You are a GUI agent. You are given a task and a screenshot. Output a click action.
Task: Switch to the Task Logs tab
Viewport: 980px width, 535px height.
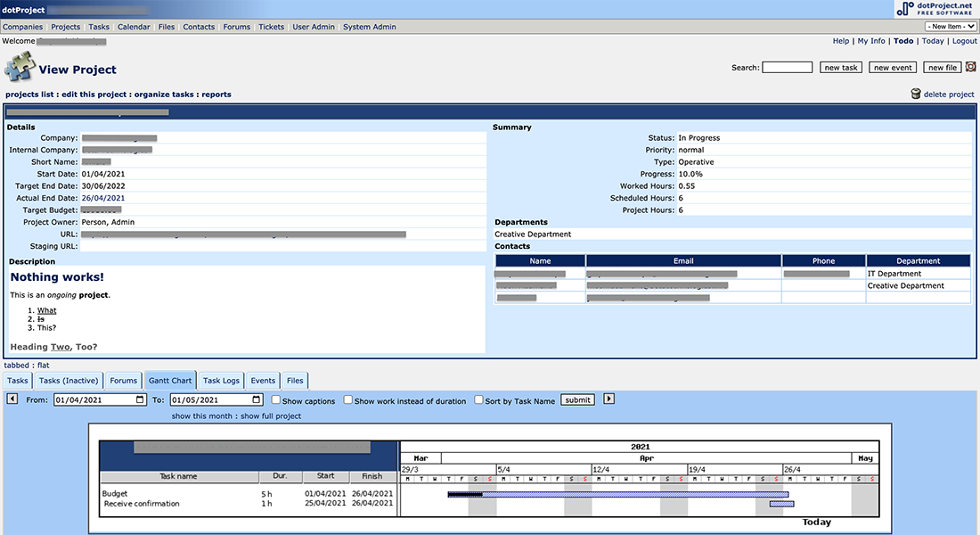pos(221,381)
